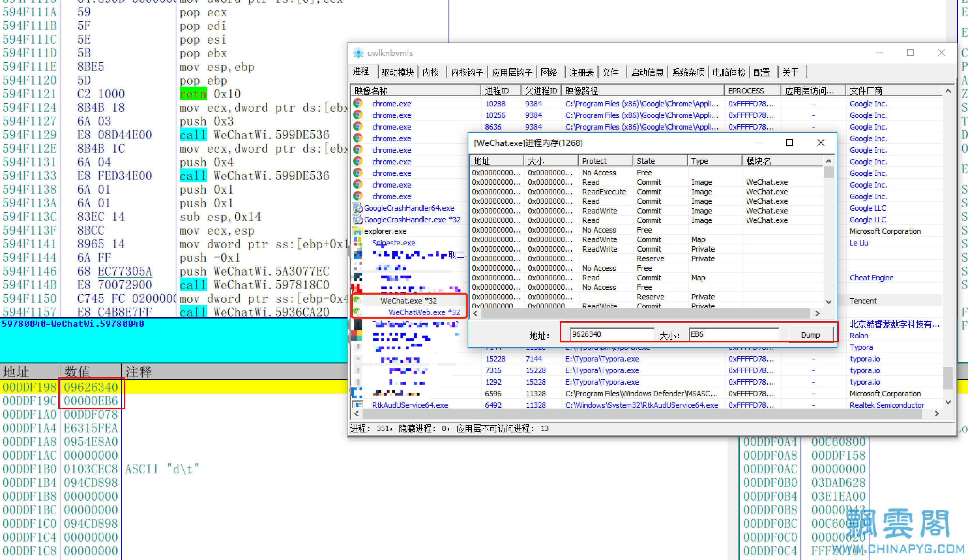Sort memory list by 大小 column
The width and height of the screenshot is (968, 560).
point(551,161)
